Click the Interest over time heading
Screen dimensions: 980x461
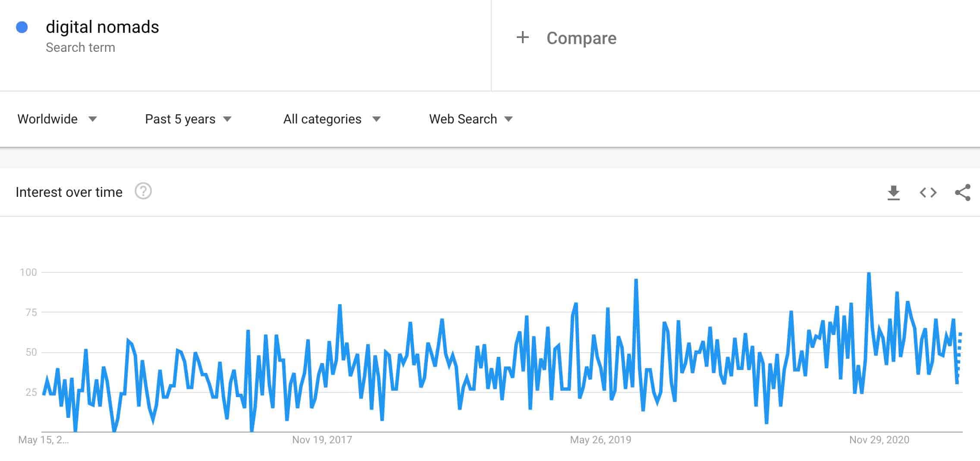(69, 192)
